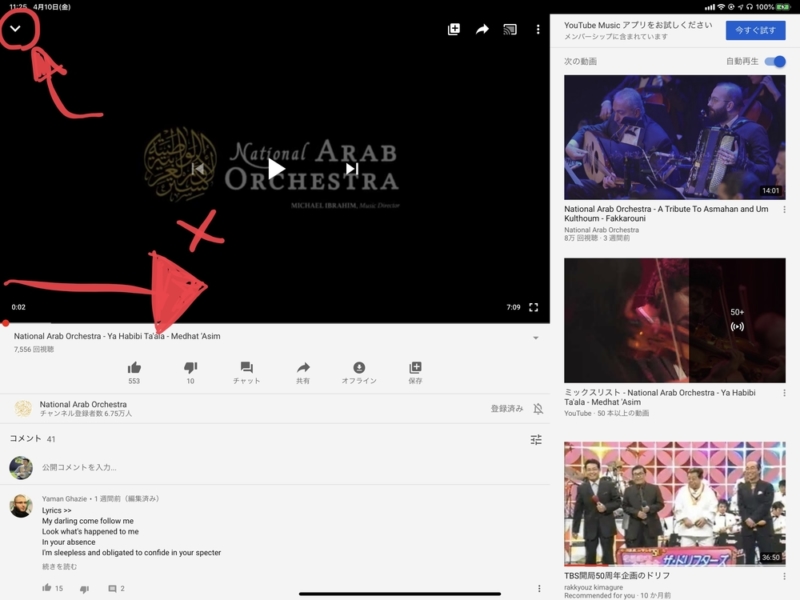Open the ミックスリスト mix playlist thumbnail
Screen dimensions: 800x600
point(674,320)
